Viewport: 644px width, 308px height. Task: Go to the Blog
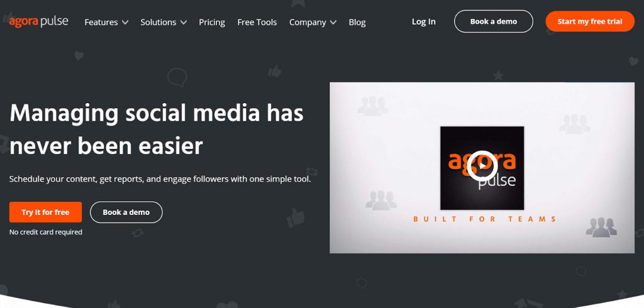point(357,22)
